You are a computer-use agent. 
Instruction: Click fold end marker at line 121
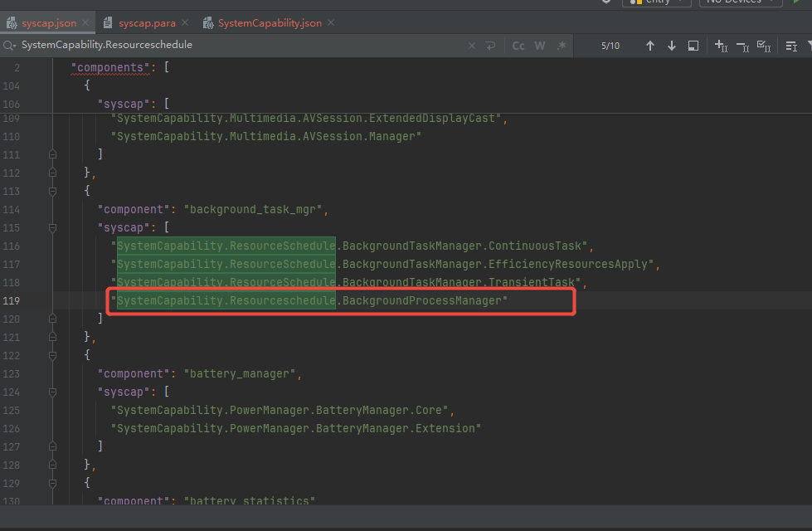[52, 337]
